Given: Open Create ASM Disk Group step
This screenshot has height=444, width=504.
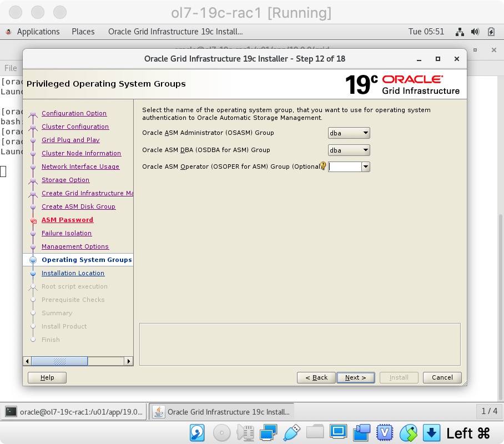Looking at the screenshot, I should tap(78, 206).
